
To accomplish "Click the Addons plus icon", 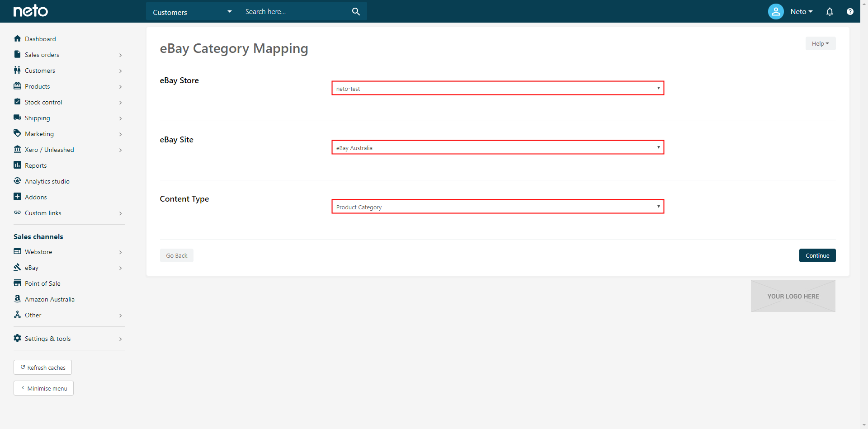I will 17,197.
